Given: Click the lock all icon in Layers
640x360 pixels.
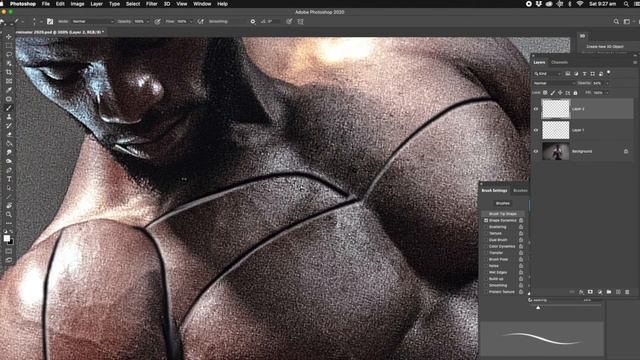Looking at the screenshot, I should point(575,93).
